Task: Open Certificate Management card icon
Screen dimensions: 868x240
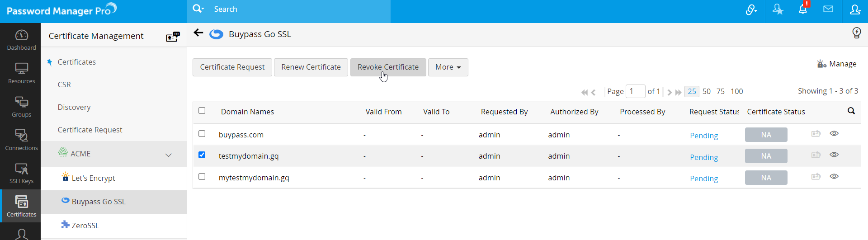Action: click(173, 37)
